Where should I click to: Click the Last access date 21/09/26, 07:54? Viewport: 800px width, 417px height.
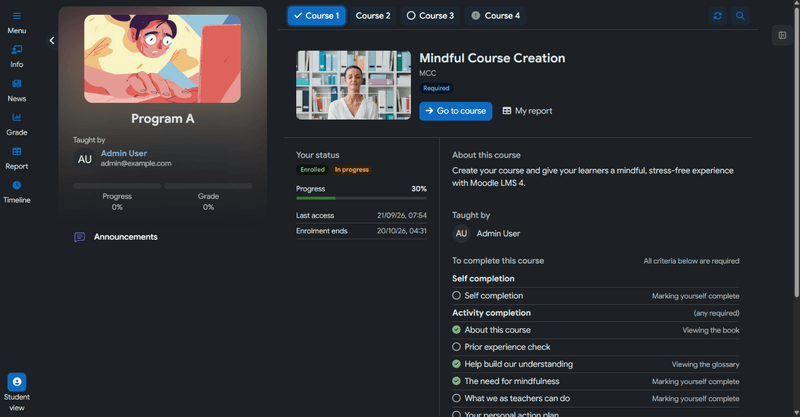[x=402, y=215]
